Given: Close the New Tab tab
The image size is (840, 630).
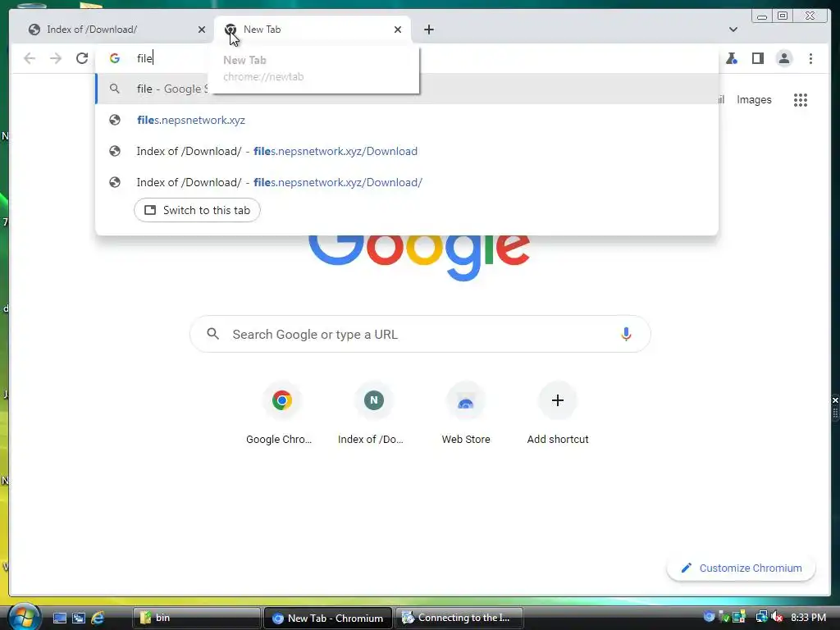Looking at the screenshot, I should (x=398, y=30).
